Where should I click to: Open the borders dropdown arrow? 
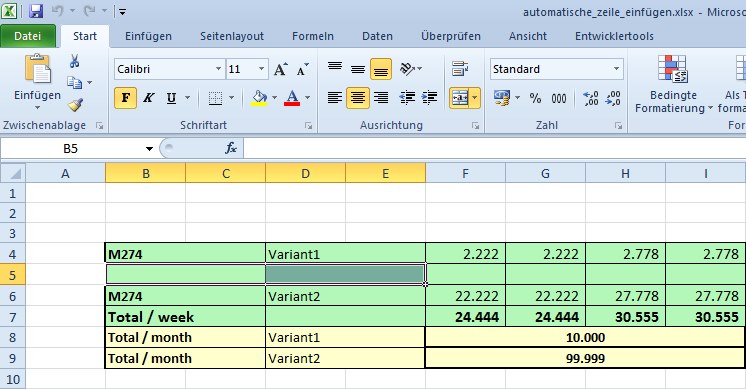232,98
